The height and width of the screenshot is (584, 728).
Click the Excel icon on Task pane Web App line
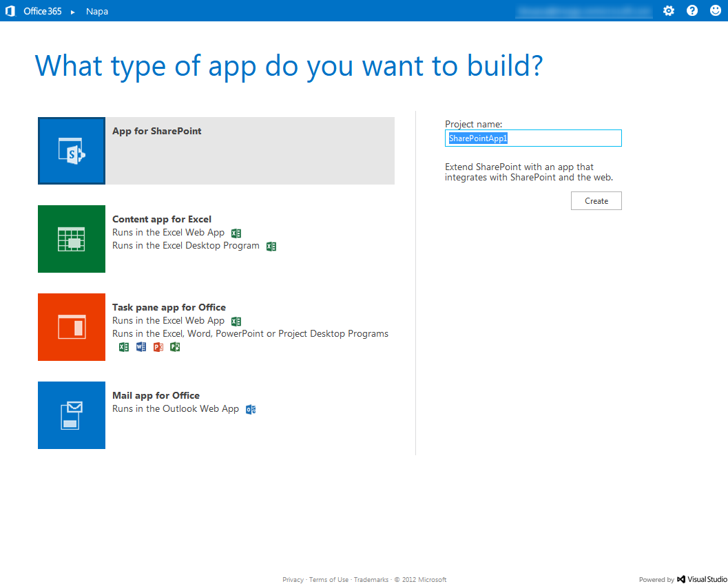click(236, 321)
